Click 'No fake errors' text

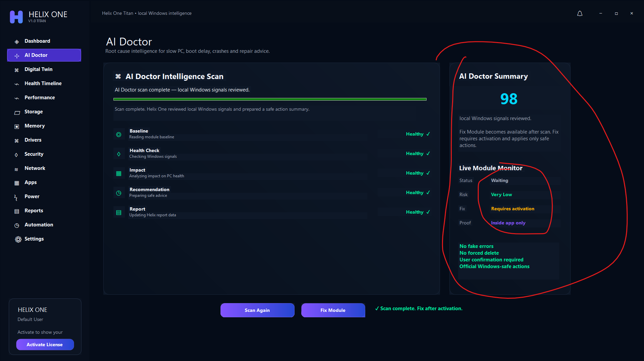pyautogui.click(x=476, y=246)
